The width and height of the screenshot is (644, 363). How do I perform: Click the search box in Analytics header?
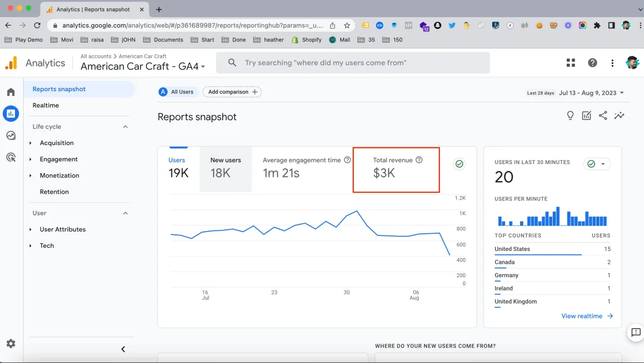353,63
